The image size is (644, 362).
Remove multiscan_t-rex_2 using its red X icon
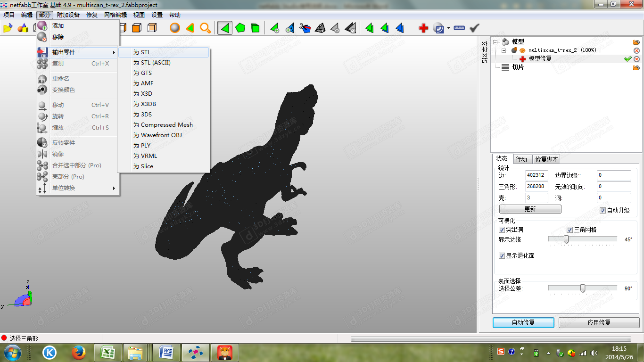tap(636, 50)
